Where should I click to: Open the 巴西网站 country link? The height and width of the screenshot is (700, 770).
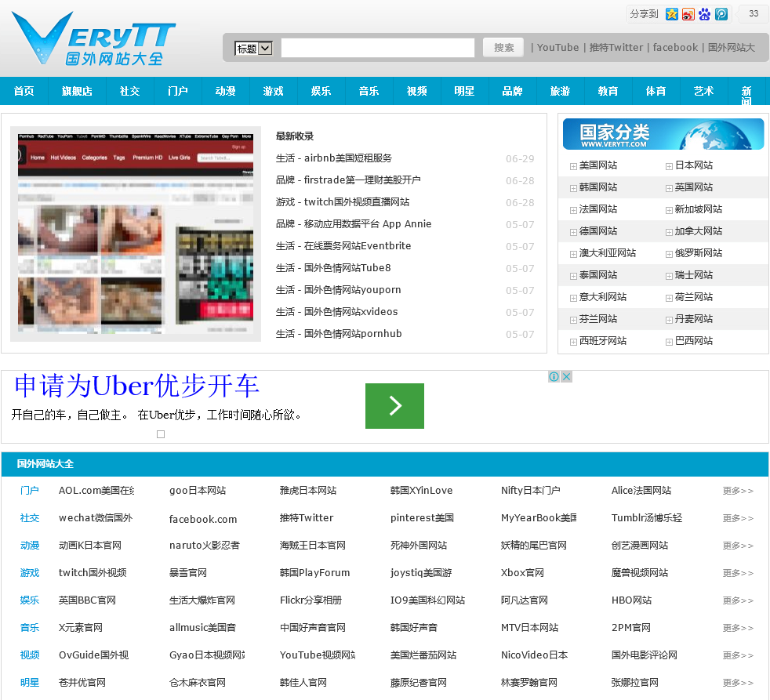[x=693, y=341]
